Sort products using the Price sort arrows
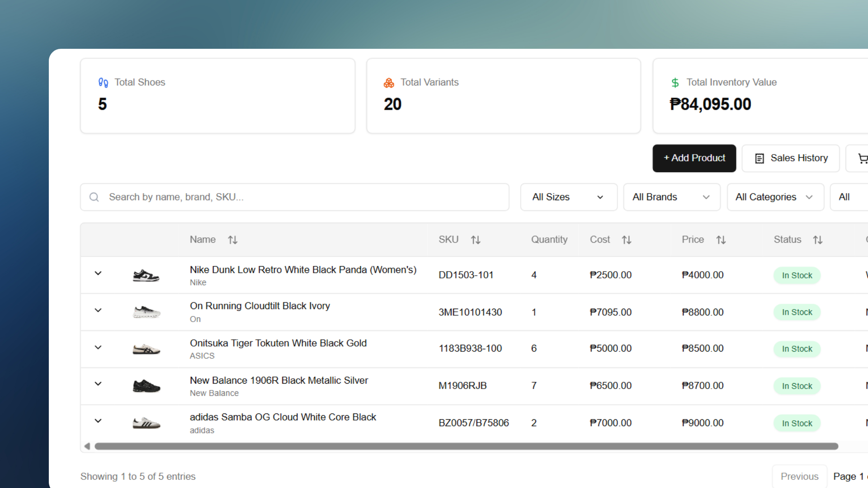 pyautogui.click(x=721, y=239)
